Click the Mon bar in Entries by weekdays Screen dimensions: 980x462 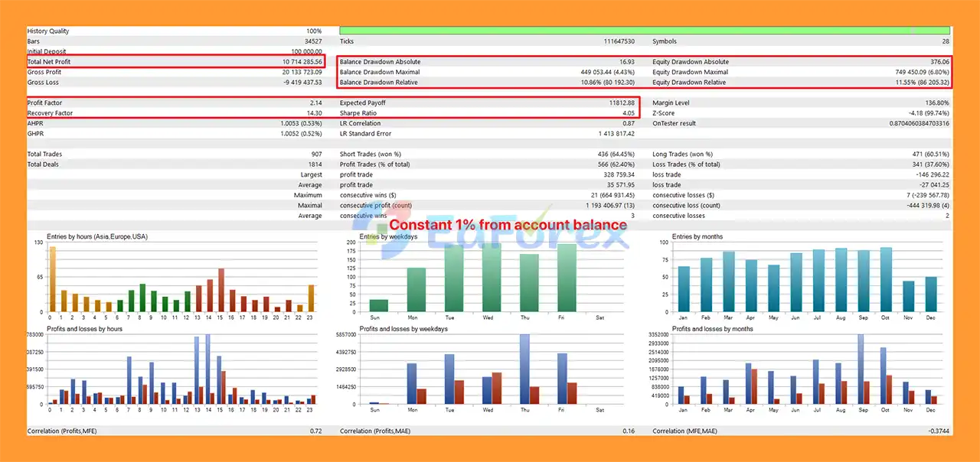[416, 290]
